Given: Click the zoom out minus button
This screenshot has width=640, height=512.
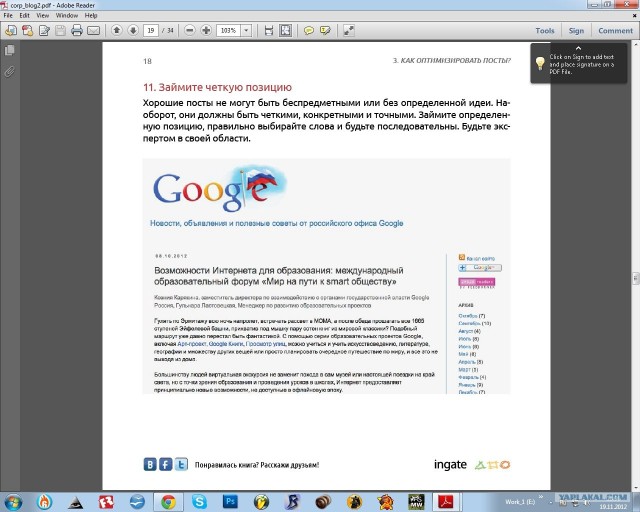Looking at the screenshot, I should coord(190,31).
